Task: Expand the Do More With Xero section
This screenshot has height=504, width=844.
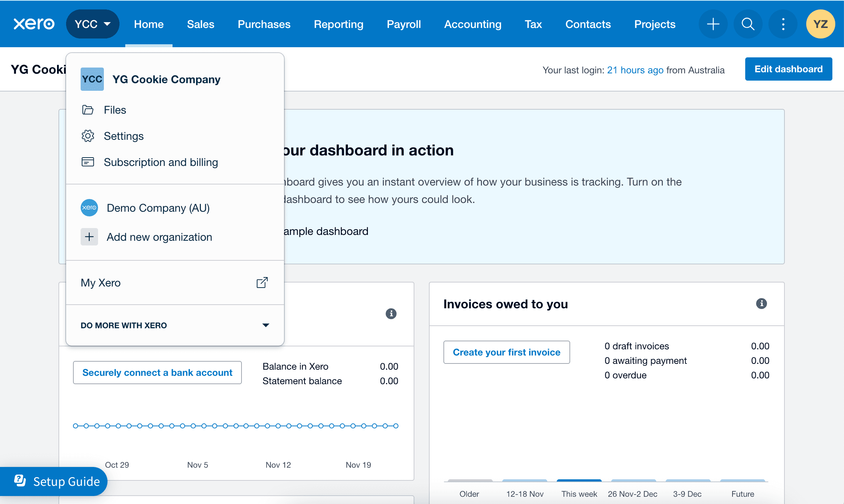Action: pos(265,325)
